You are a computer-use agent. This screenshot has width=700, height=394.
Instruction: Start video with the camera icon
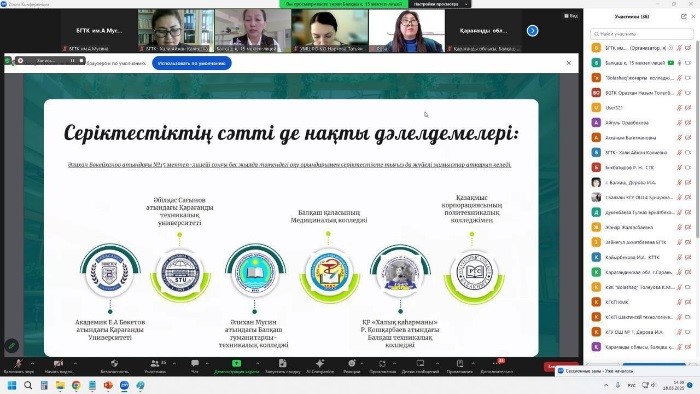pos(58,364)
